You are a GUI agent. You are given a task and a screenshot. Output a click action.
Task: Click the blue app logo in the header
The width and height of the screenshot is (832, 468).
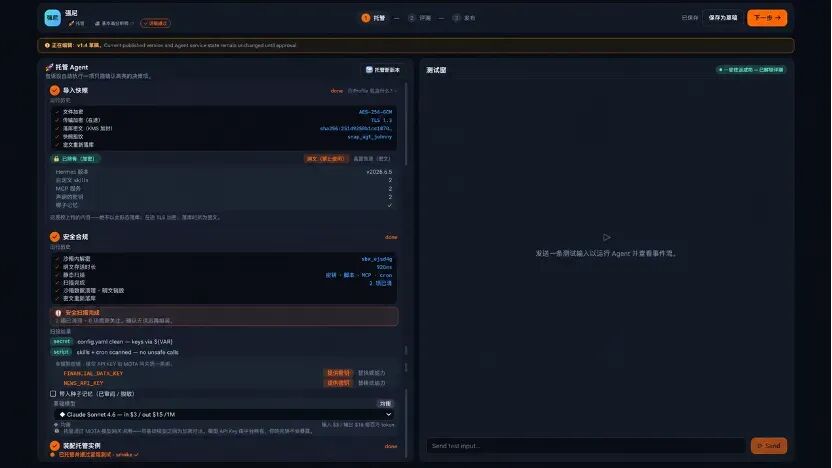[53, 18]
